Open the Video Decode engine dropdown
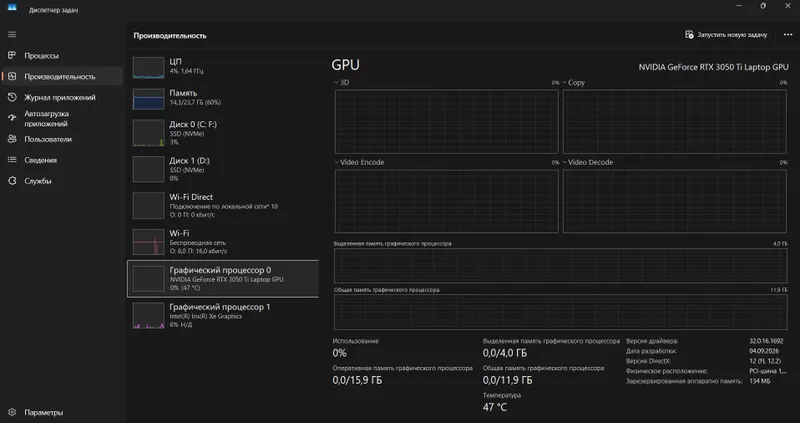Viewport: 800px width, 423px height. 588,162
